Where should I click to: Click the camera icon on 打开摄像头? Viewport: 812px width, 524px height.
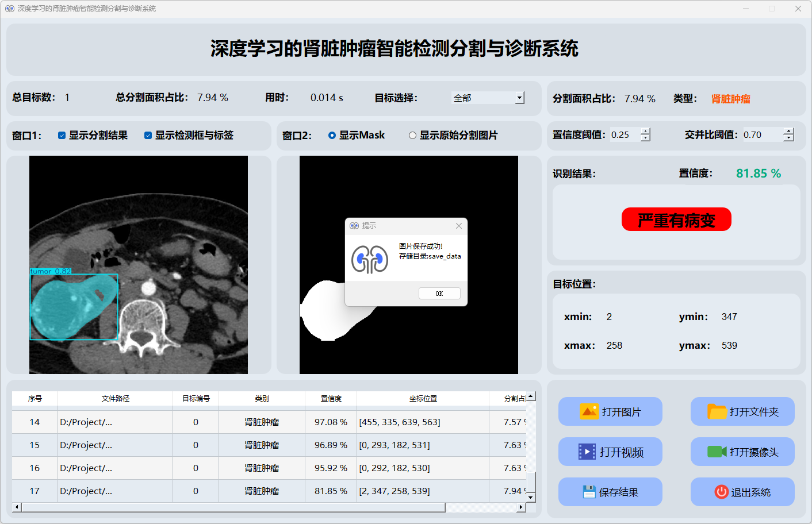click(x=717, y=452)
